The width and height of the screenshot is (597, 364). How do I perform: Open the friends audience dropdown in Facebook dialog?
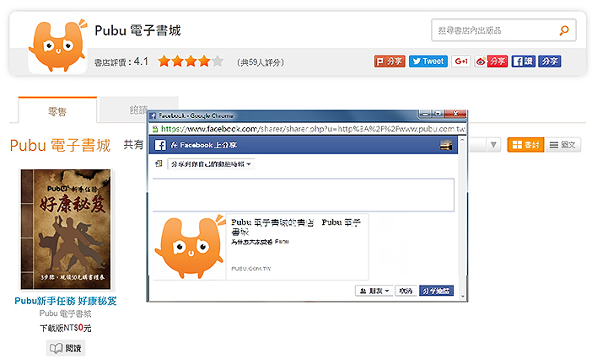click(x=374, y=291)
